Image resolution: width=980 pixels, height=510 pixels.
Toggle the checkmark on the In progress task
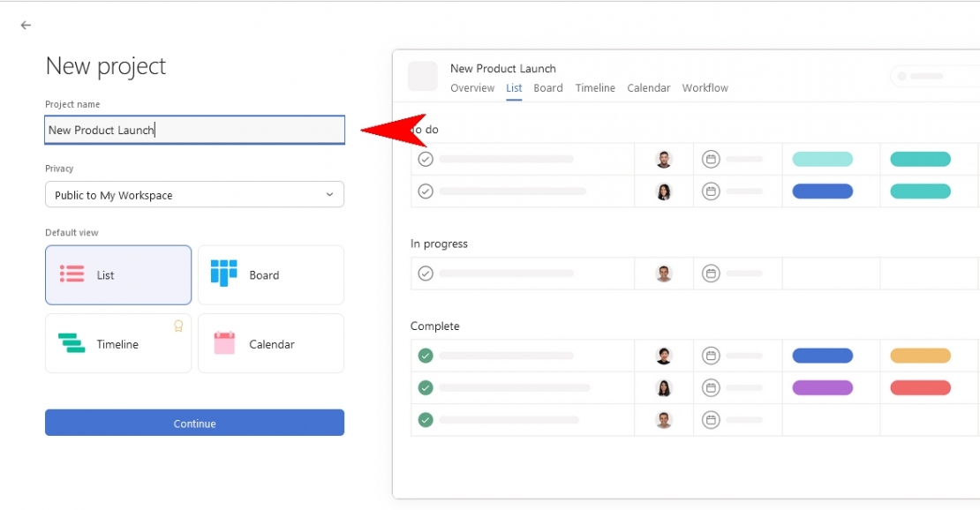[426, 274]
